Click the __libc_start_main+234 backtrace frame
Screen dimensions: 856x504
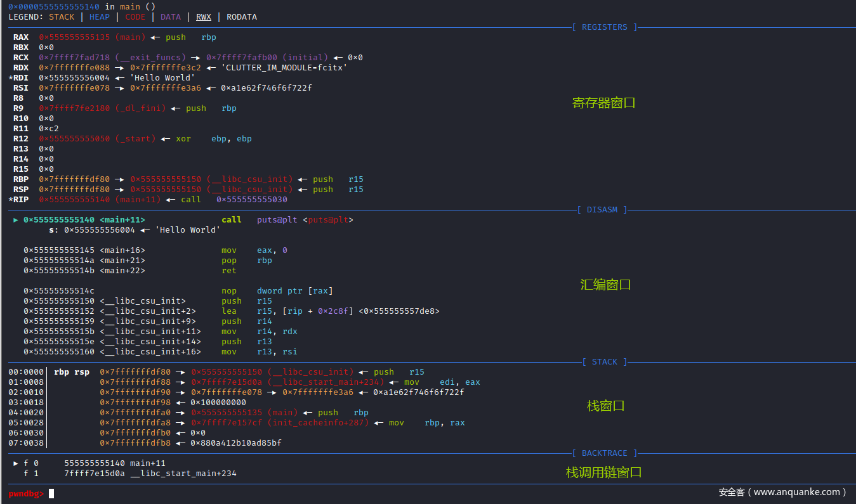tap(183, 474)
